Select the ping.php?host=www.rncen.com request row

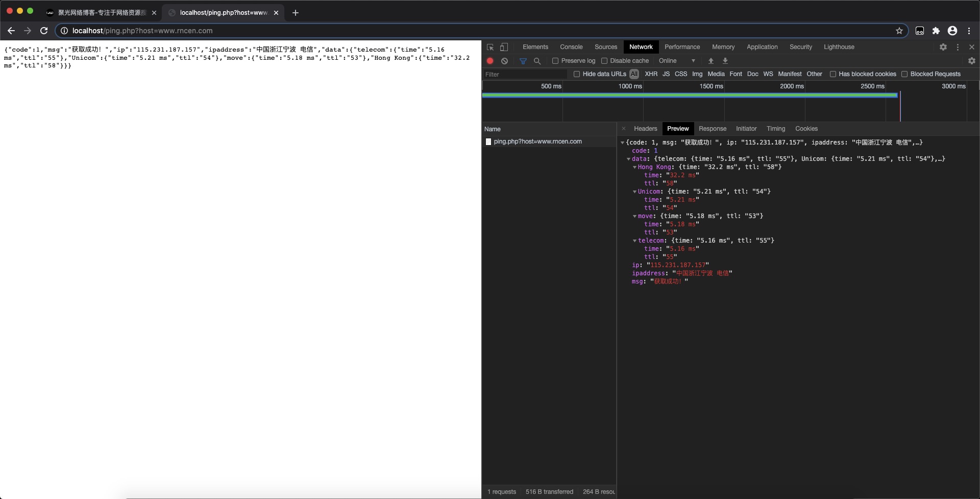pyautogui.click(x=549, y=141)
